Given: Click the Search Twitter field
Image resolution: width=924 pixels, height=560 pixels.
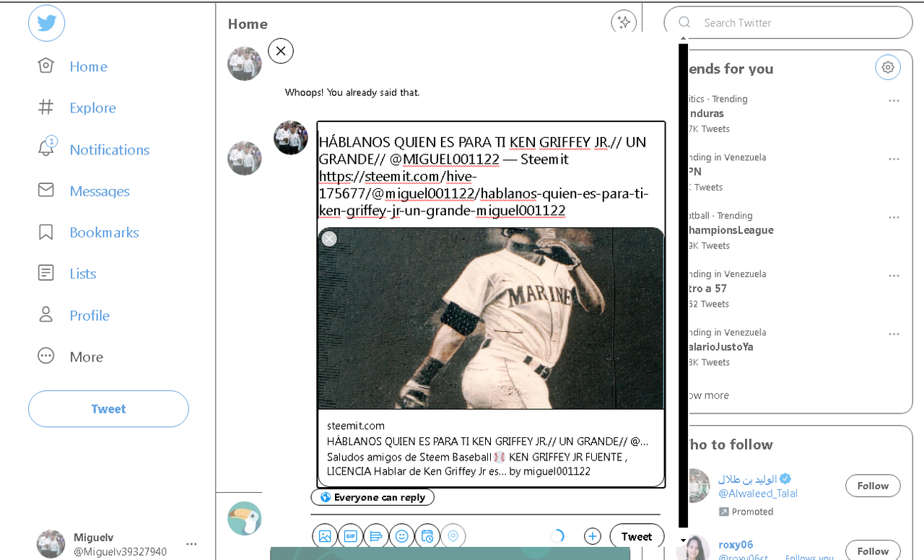Looking at the screenshot, I should tap(788, 22).
